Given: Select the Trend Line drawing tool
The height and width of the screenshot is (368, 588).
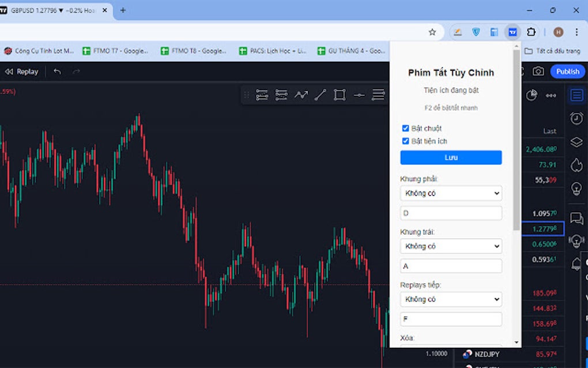Looking at the screenshot, I should pyautogui.click(x=321, y=95).
